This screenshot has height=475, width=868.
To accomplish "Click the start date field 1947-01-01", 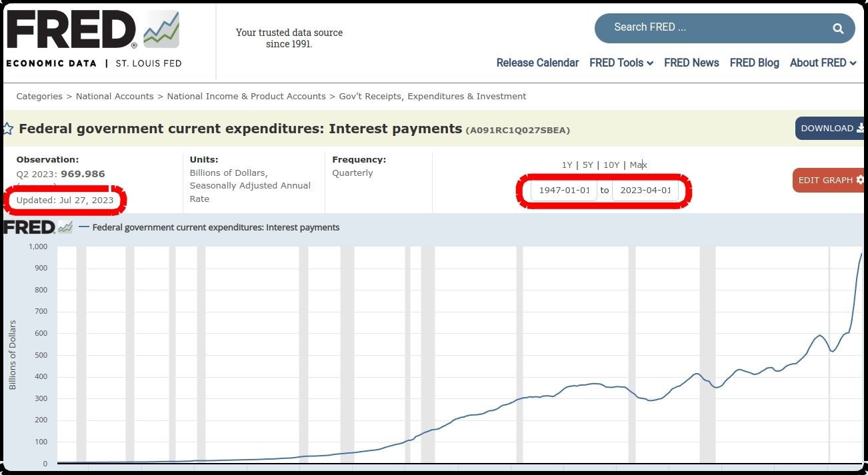I will (564, 191).
